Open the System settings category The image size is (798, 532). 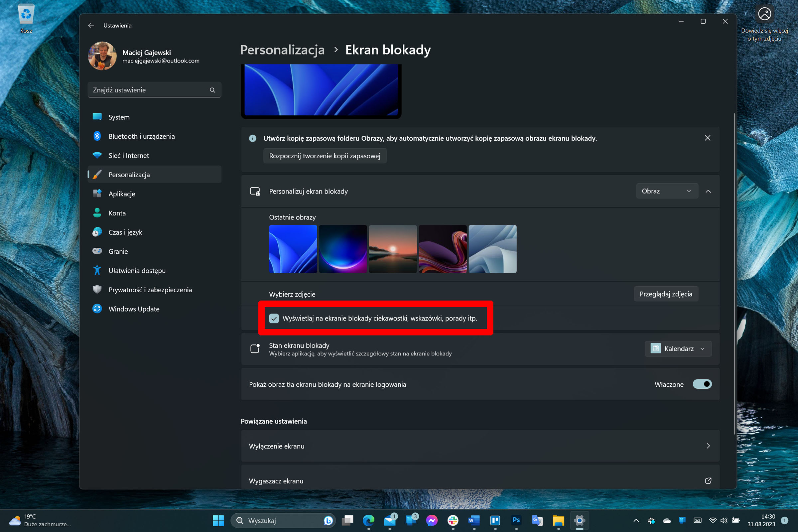click(x=154, y=117)
